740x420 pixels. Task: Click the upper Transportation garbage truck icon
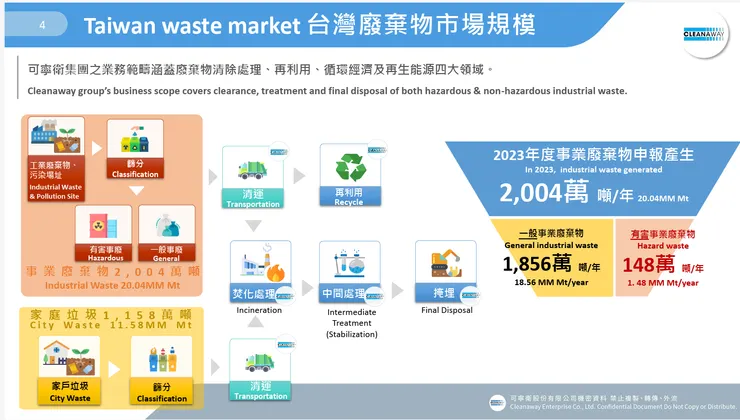[253, 169]
